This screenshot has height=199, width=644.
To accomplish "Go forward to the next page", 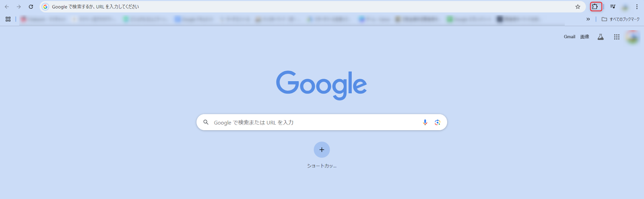I will tap(19, 7).
